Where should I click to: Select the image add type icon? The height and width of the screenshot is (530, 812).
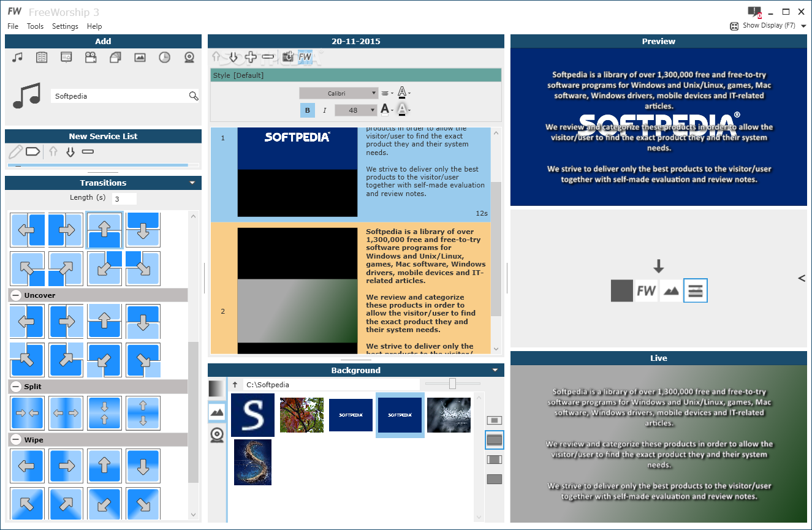click(x=140, y=57)
